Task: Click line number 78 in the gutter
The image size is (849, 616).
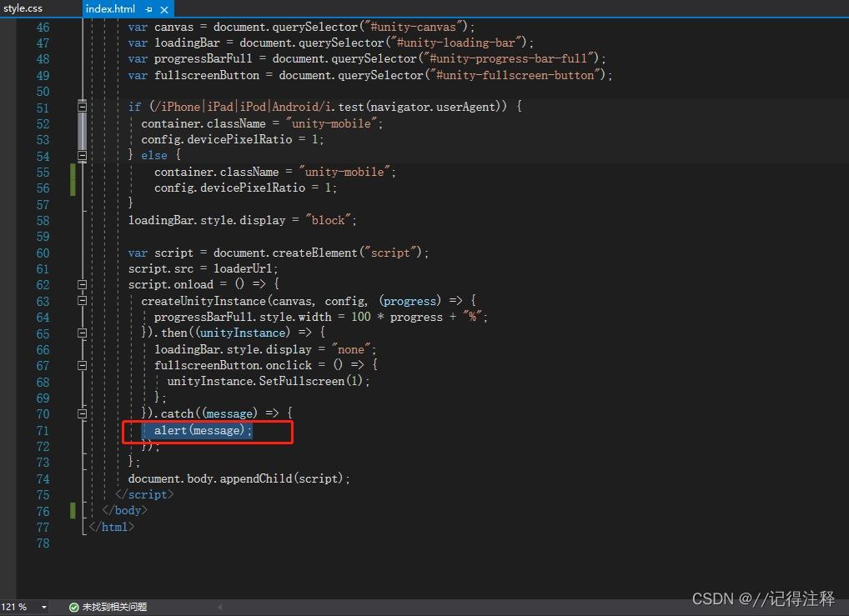Action: point(43,543)
